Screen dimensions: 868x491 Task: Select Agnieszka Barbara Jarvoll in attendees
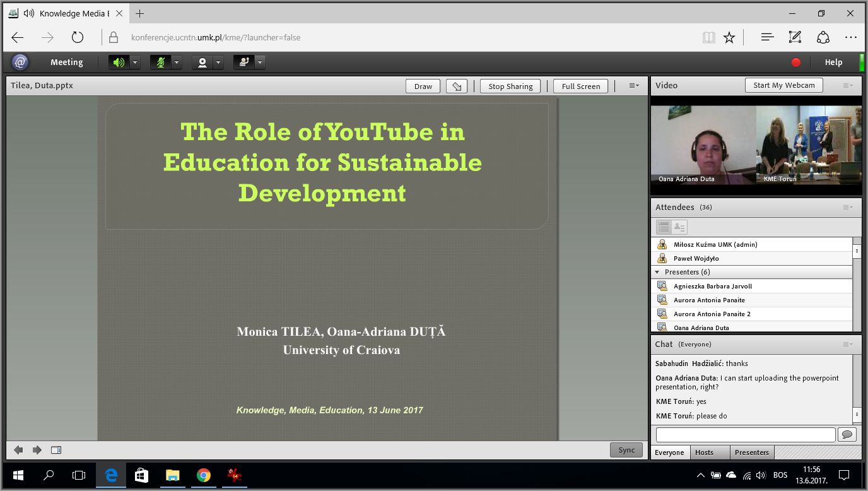[x=752, y=286]
